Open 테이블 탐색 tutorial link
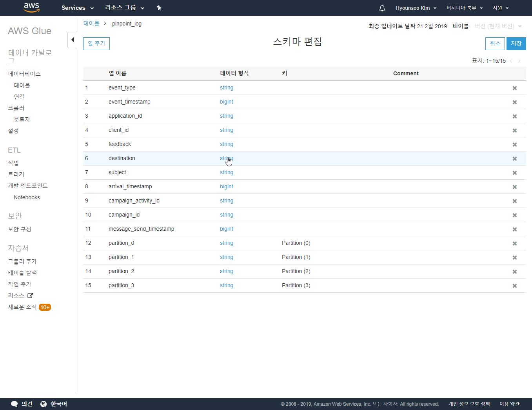 pyautogui.click(x=22, y=273)
